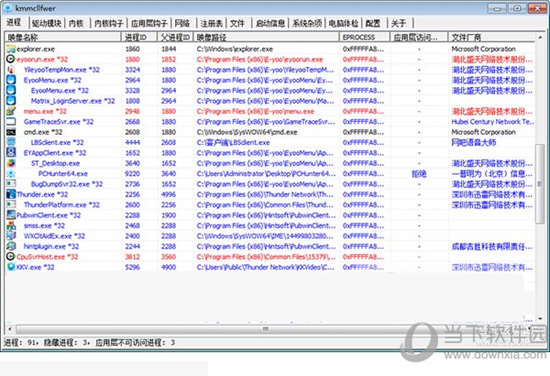Click the Thunder.exe icon

point(11,194)
